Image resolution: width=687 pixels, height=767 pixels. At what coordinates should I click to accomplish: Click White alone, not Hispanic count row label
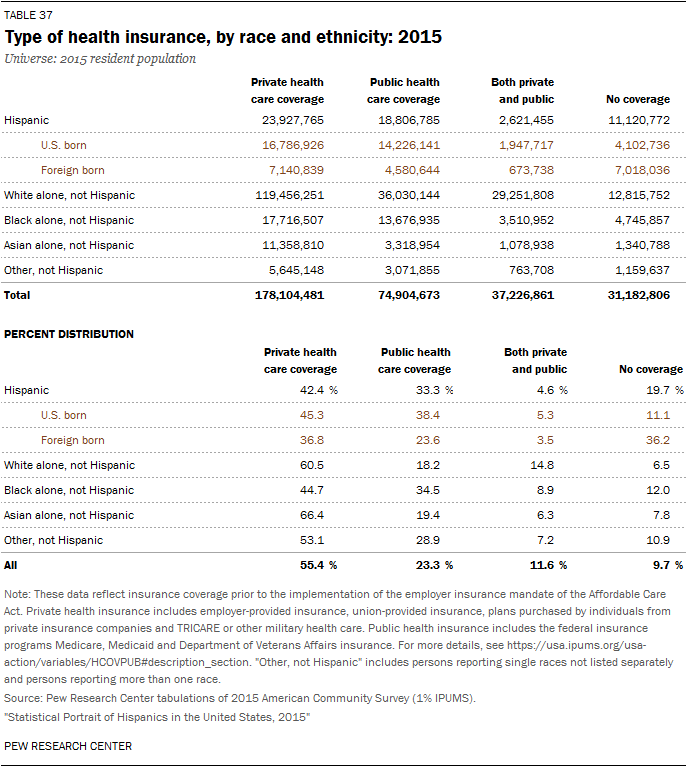[x=69, y=195]
